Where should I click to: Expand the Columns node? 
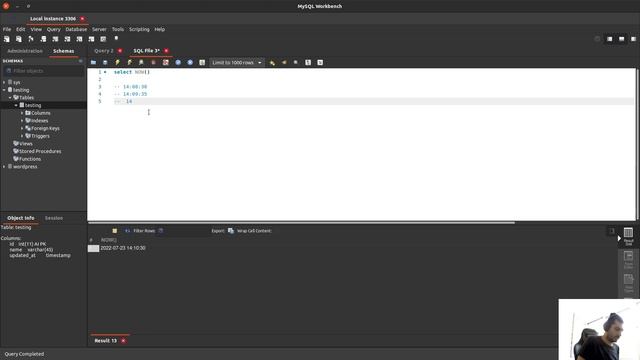22,113
